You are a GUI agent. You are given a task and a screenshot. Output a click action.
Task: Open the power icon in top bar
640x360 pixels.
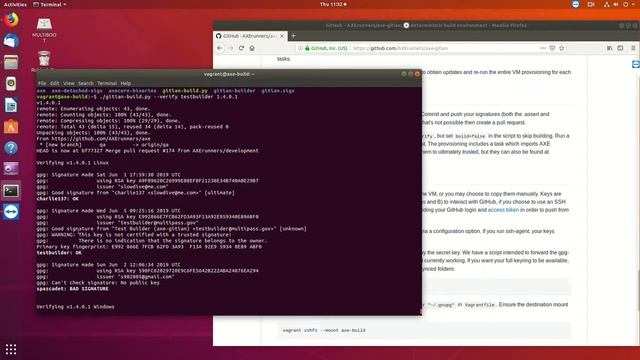coord(625,4)
